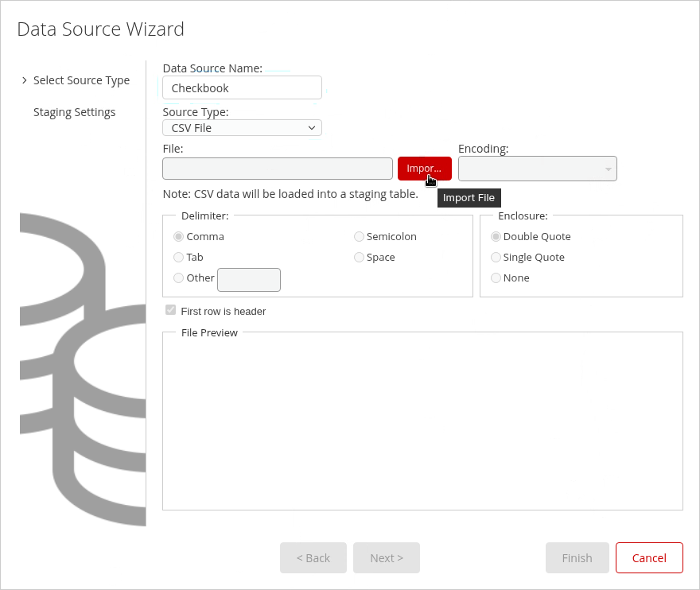
Task: Click the Encoding dropdown arrow
Action: coord(608,169)
